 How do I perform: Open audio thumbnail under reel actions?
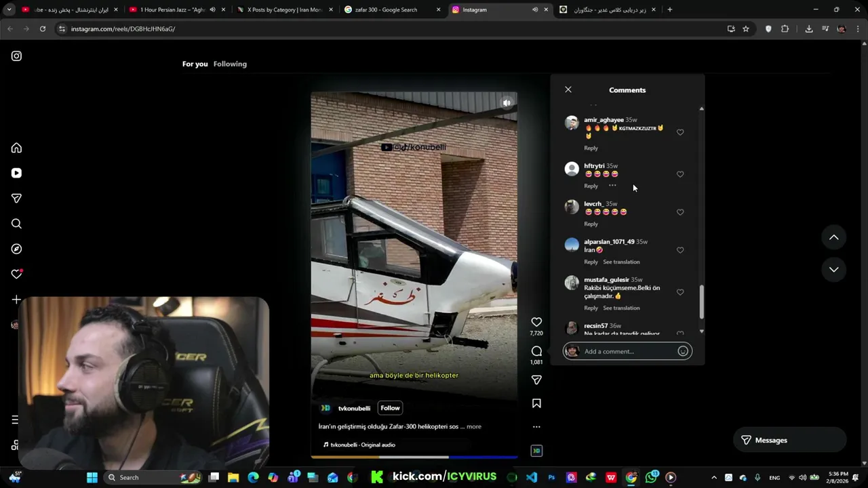coord(536,451)
